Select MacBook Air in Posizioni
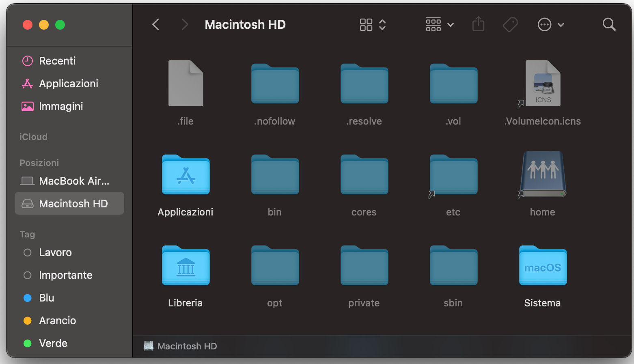Image resolution: width=634 pixels, height=364 pixels. pyautogui.click(x=74, y=181)
